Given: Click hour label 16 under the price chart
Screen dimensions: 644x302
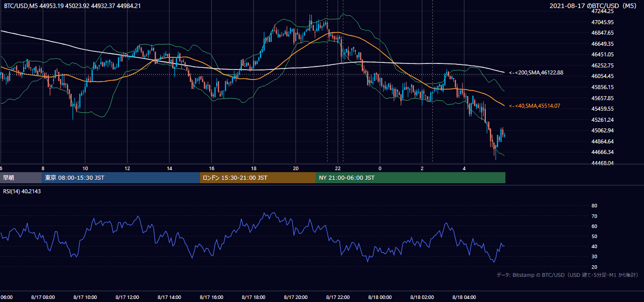Looking at the screenshot, I should pos(212,168).
